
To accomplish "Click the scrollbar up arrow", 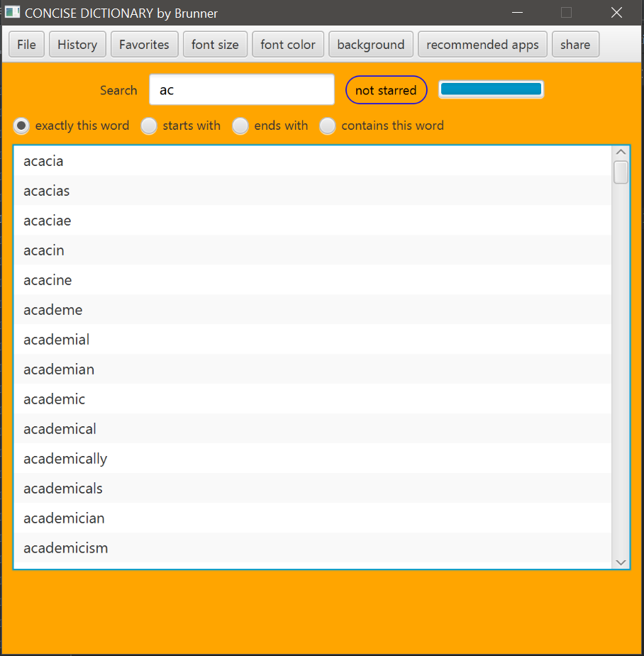I will (x=621, y=152).
